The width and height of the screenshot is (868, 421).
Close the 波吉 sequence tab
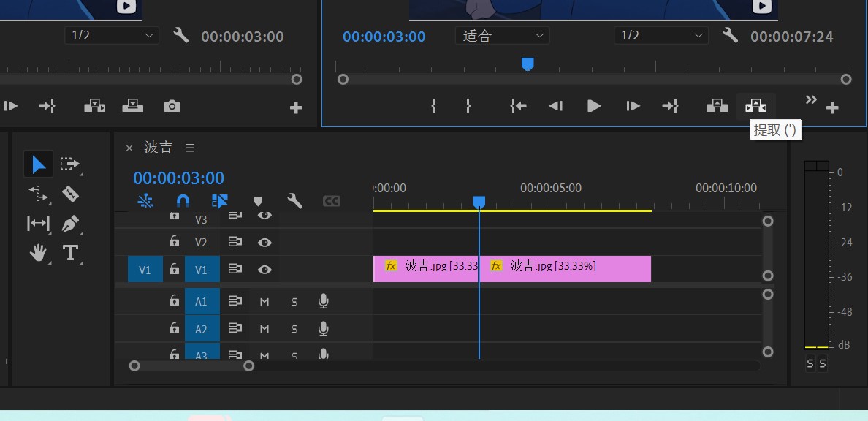129,148
